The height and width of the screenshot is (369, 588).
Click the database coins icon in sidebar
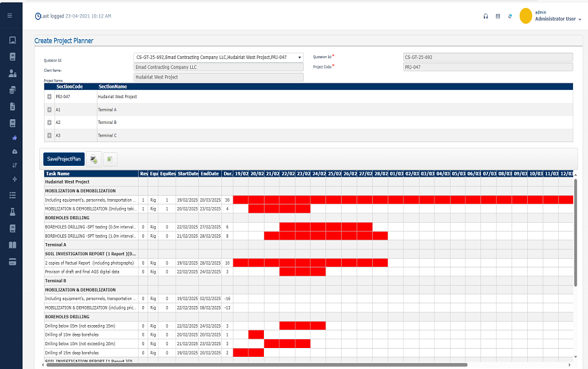tap(12, 89)
